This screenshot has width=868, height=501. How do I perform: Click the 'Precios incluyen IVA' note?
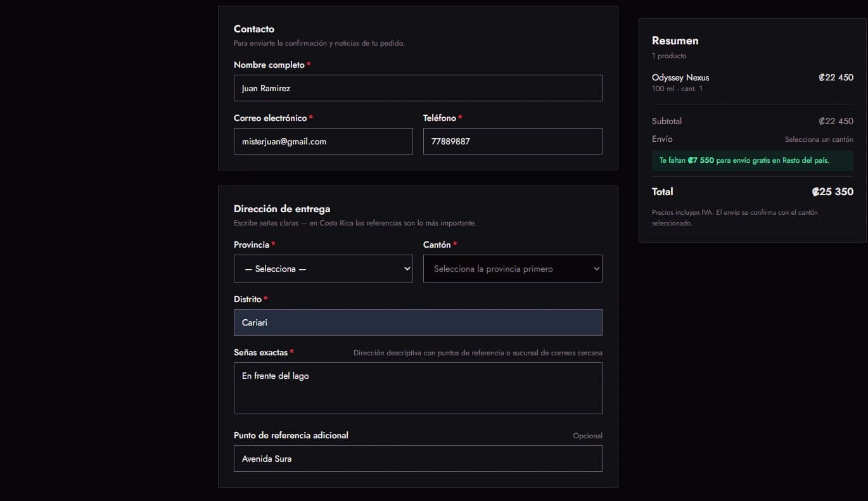click(x=735, y=218)
